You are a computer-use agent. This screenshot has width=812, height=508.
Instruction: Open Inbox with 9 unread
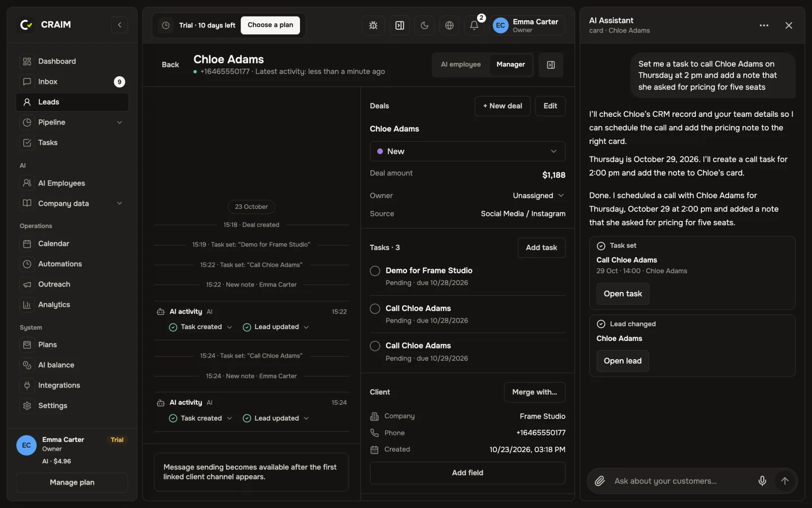tap(72, 82)
